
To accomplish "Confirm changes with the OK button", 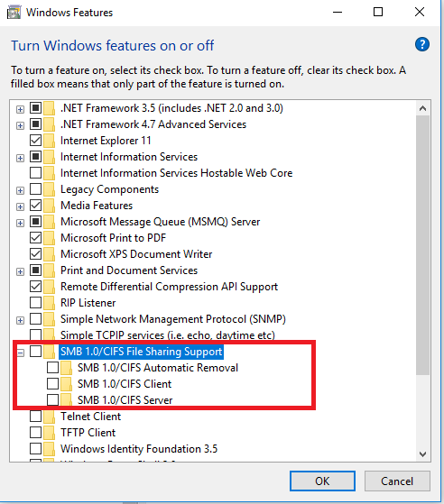I will (322, 481).
